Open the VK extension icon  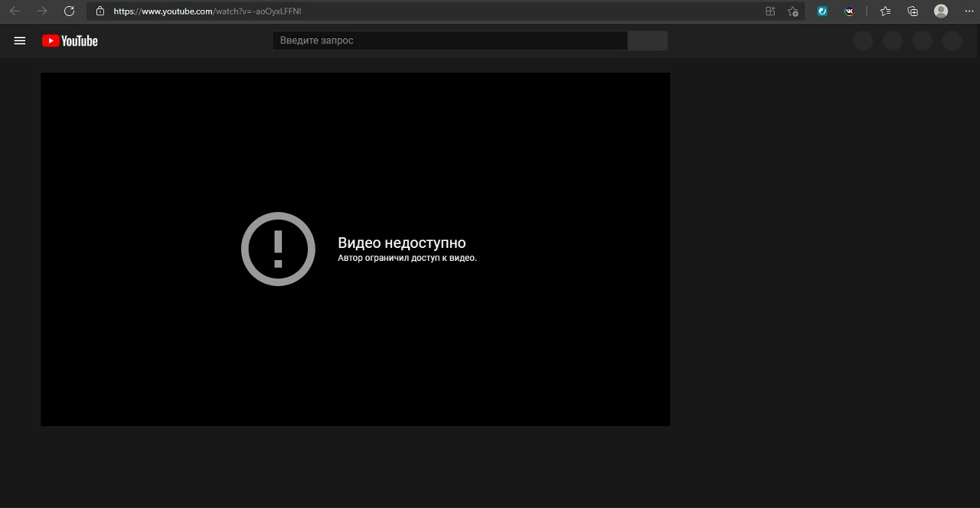tap(849, 11)
